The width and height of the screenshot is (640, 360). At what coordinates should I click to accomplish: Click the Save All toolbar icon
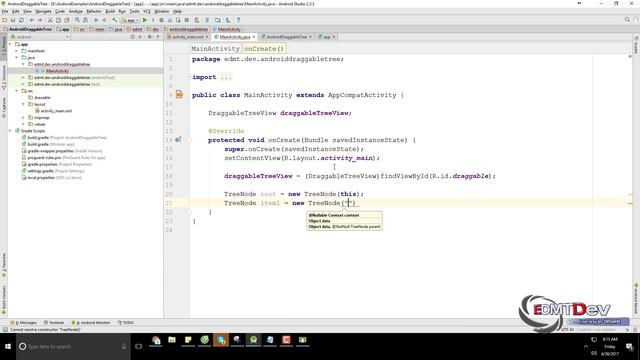[13, 20]
